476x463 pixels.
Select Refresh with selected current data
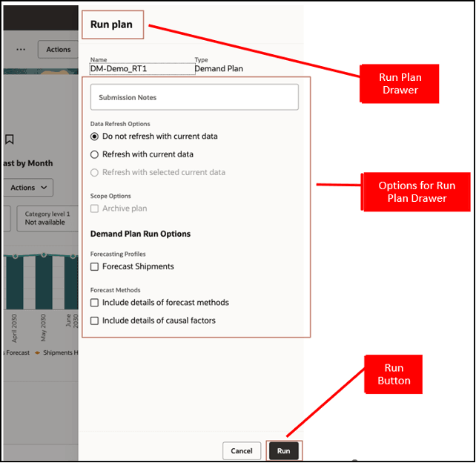(x=94, y=173)
